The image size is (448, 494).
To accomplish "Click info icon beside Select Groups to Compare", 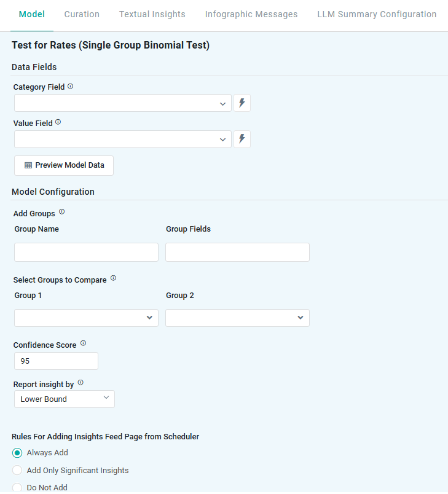I will coord(113,278).
